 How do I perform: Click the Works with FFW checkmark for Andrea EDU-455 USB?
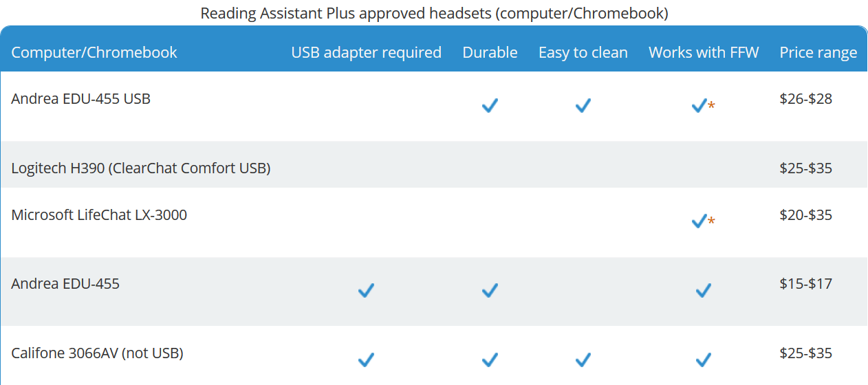(x=699, y=106)
